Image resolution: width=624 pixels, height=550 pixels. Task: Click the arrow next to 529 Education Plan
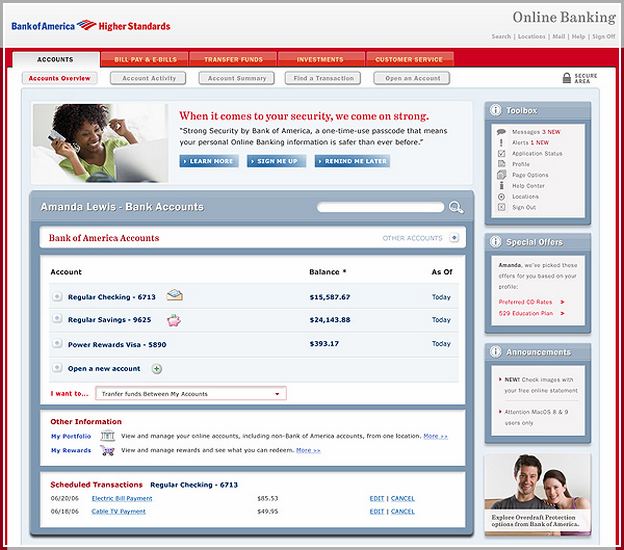pos(562,313)
